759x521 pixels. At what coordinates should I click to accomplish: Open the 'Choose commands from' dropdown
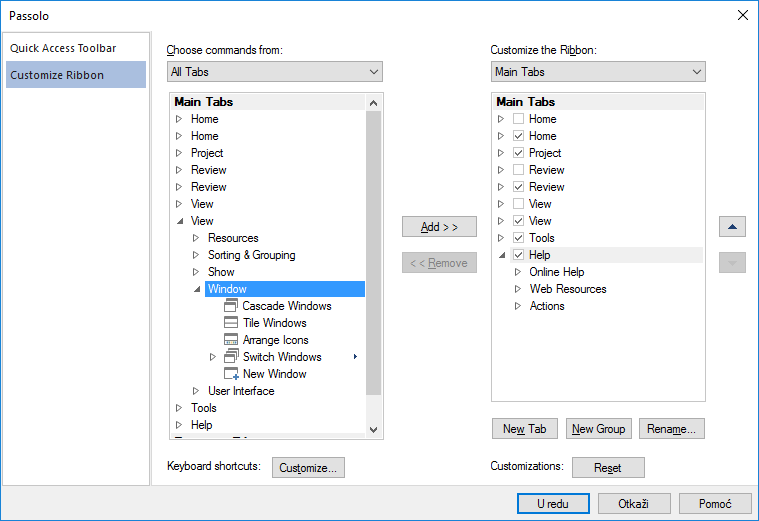click(x=274, y=72)
